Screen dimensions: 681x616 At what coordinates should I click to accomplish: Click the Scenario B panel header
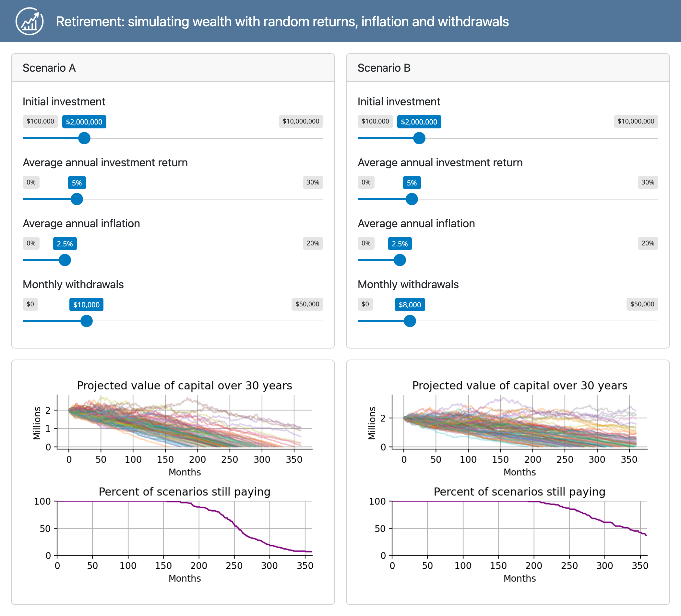point(384,68)
